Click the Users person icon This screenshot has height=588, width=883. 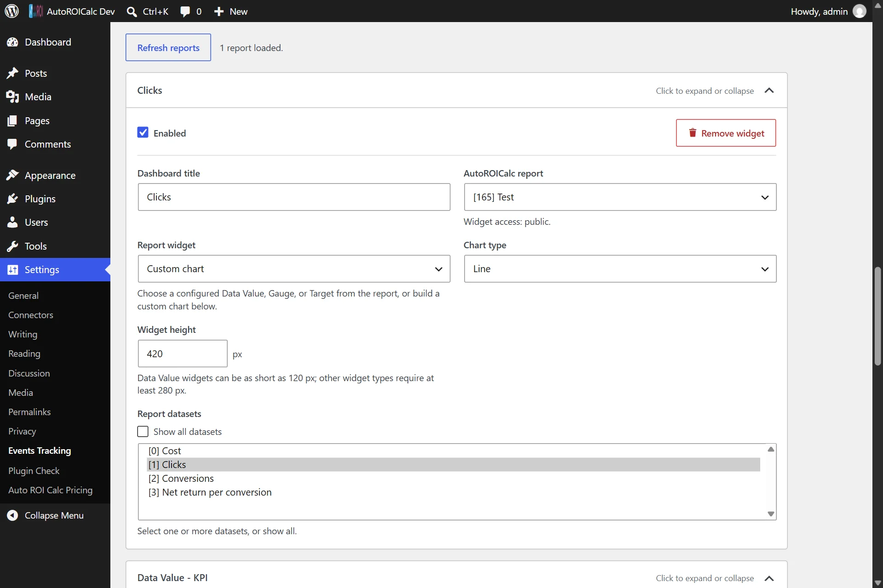coord(12,223)
